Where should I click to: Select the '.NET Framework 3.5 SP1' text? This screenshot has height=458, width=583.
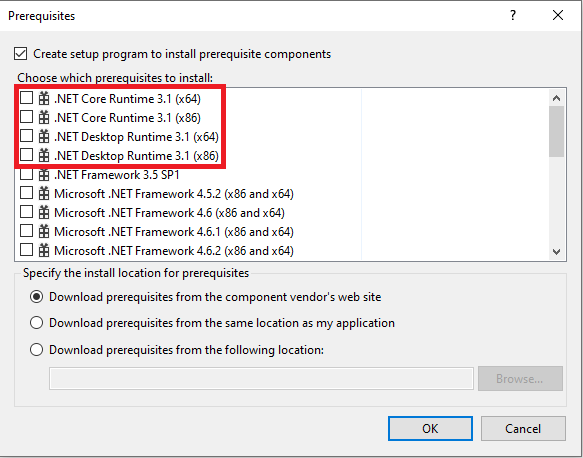(x=117, y=175)
